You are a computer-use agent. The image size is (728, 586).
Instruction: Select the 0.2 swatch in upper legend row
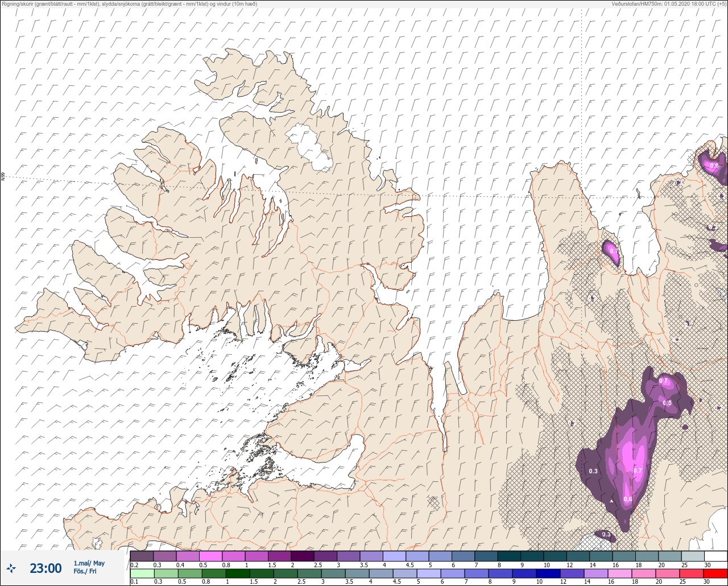pos(142,556)
